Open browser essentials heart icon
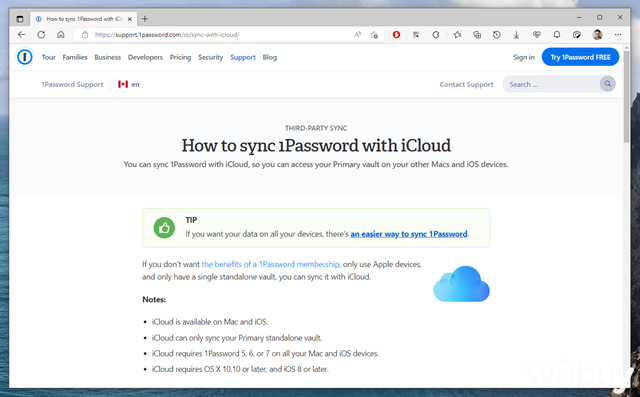The image size is (640, 397). point(536,35)
